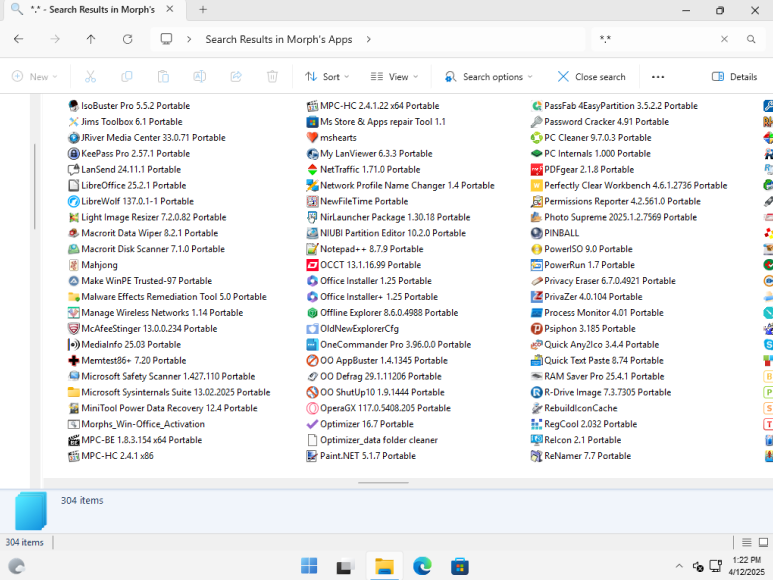773x580 pixels.
Task: Click the Up arrow navigation button
Action: (91, 39)
